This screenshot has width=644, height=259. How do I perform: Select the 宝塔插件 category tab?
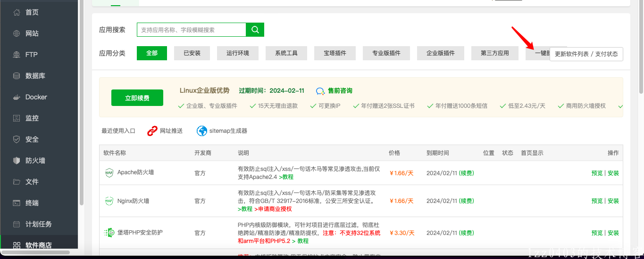click(335, 53)
